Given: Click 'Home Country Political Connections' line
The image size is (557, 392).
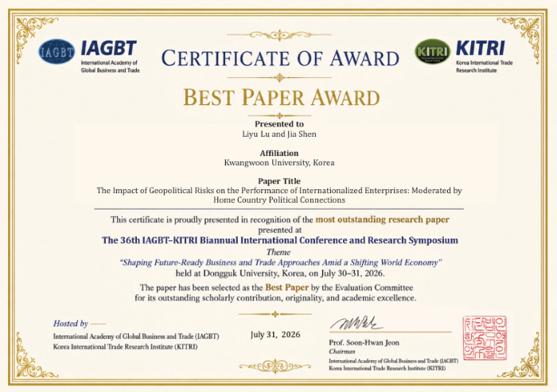Looking at the screenshot, I should (x=279, y=200).
